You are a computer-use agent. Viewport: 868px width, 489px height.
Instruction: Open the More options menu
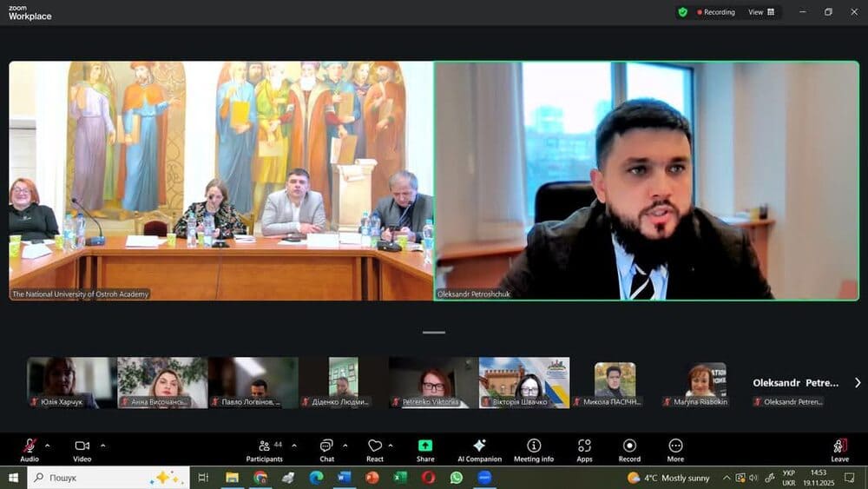click(675, 450)
